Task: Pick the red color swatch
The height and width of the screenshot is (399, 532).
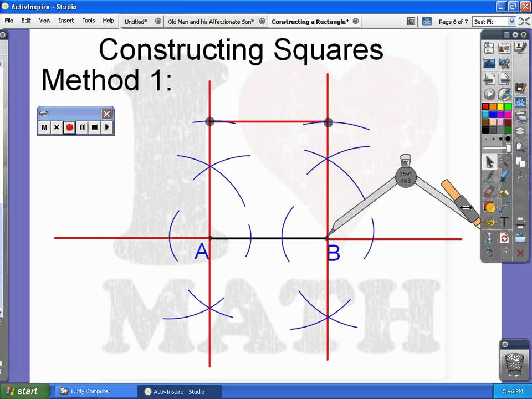Action: [x=485, y=106]
